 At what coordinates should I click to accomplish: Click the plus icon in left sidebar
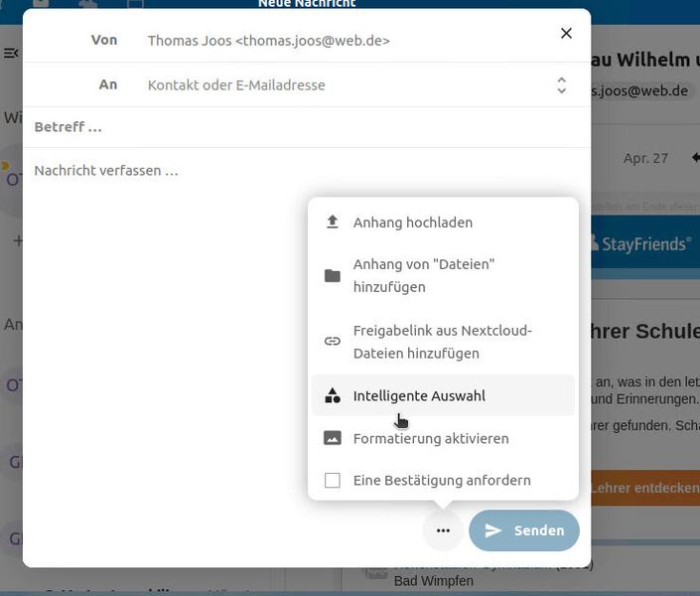click(18, 240)
